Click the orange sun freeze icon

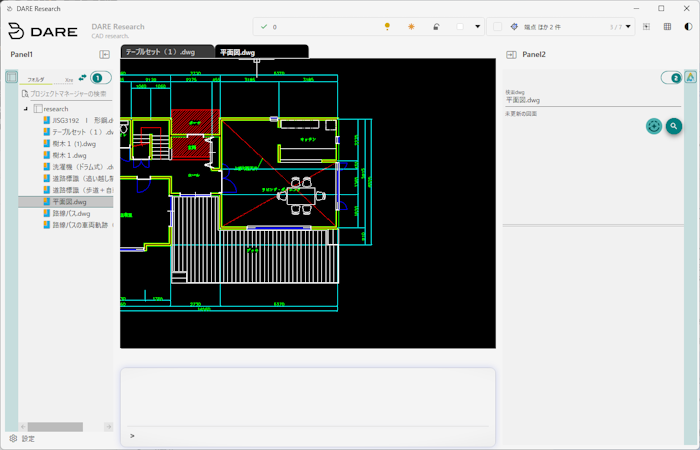(411, 27)
